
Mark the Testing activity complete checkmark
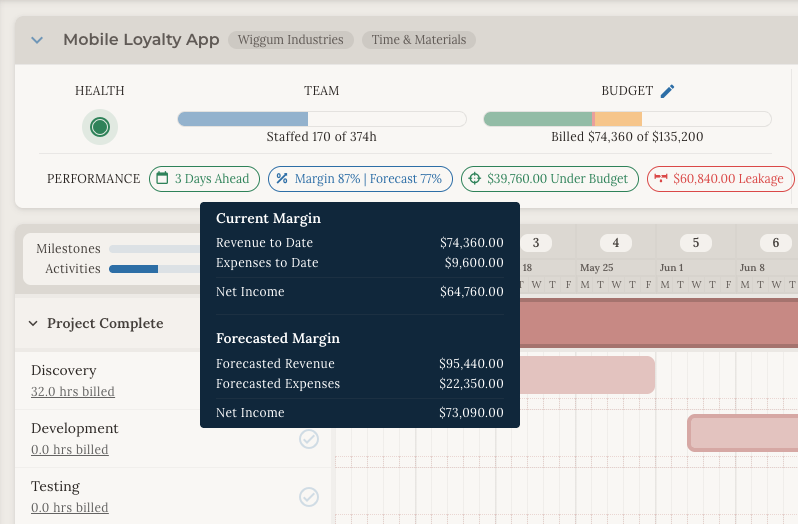[x=309, y=497]
